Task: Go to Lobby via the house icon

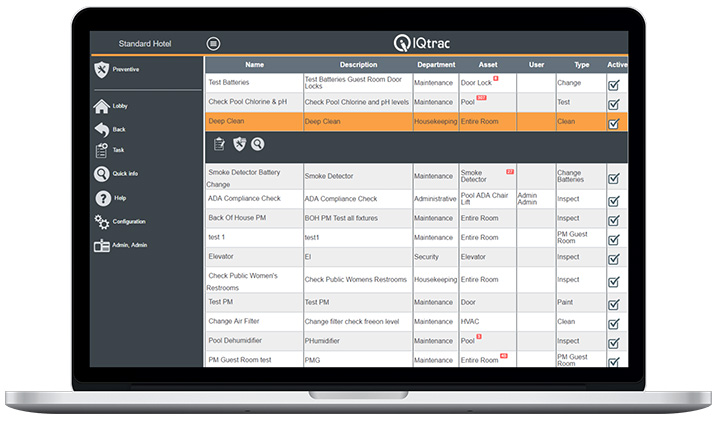Action: click(x=101, y=106)
